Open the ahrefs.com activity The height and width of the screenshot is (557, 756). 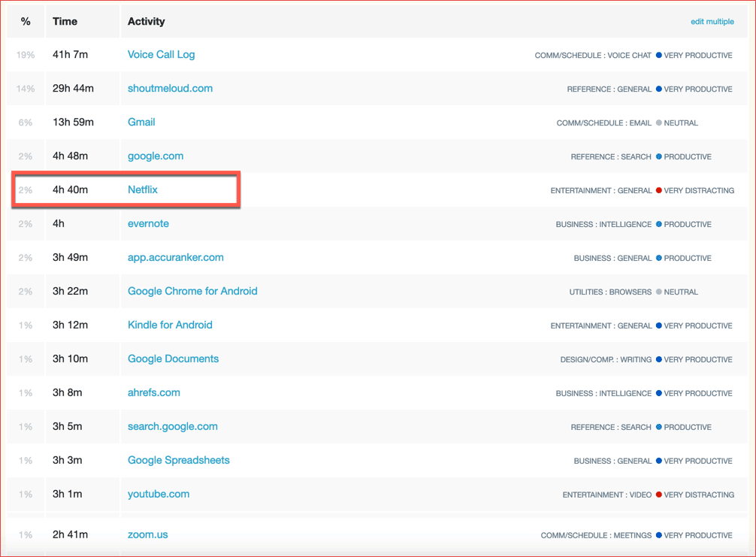coord(154,393)
